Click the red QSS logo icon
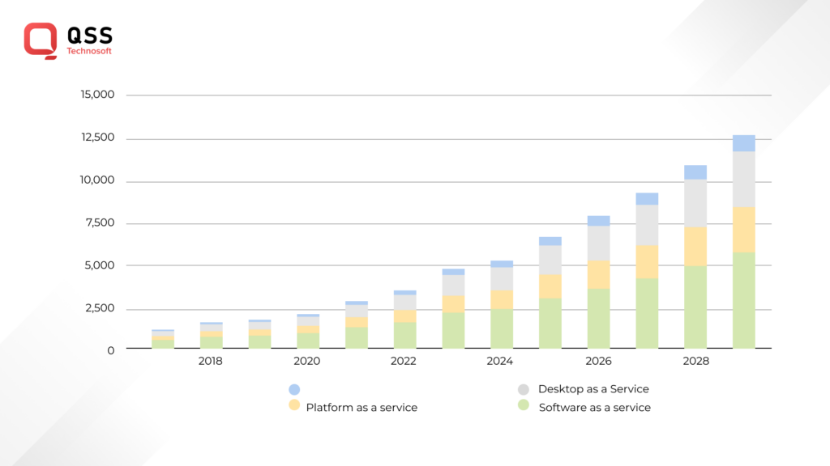 click(x=41, y=40)
